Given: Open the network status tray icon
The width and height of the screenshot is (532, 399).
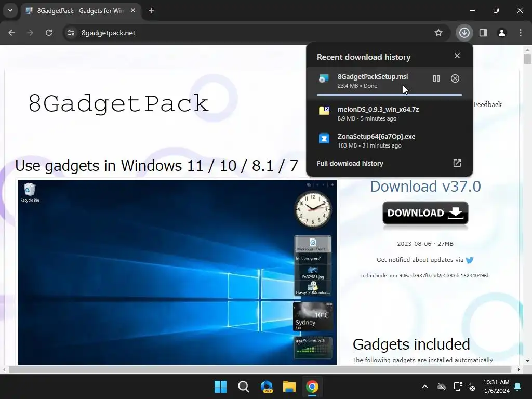Looking at the screenshot, I should (x=458, y=387).
